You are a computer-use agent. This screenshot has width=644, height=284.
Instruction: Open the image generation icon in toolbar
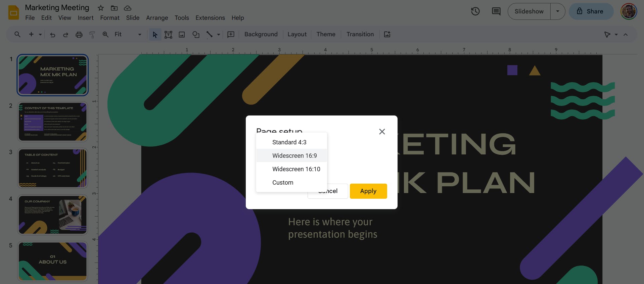pos(387,34)
